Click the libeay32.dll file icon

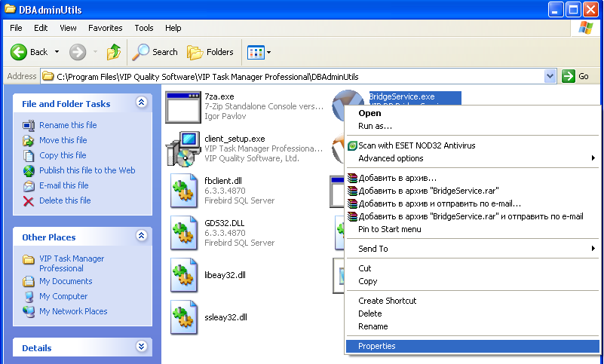(183, 275)
